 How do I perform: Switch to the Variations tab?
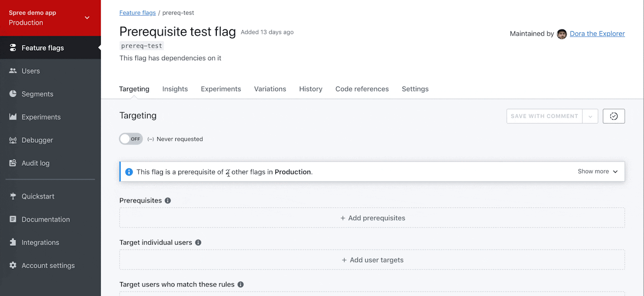[270, 89]
